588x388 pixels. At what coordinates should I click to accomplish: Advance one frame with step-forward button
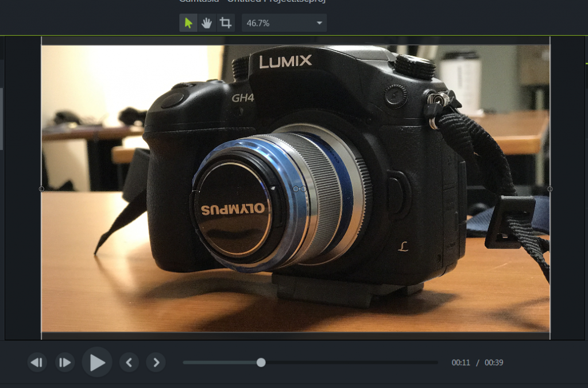tap(65, 363)
